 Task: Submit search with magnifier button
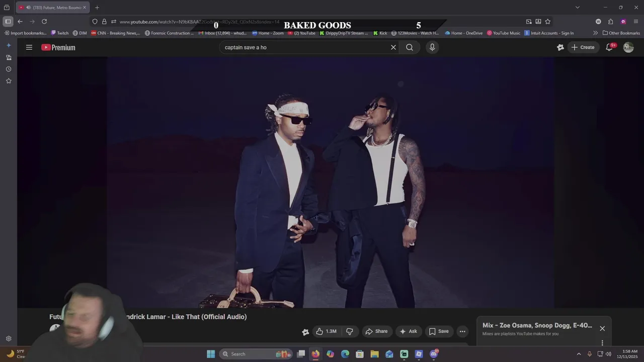pos(410,47)
